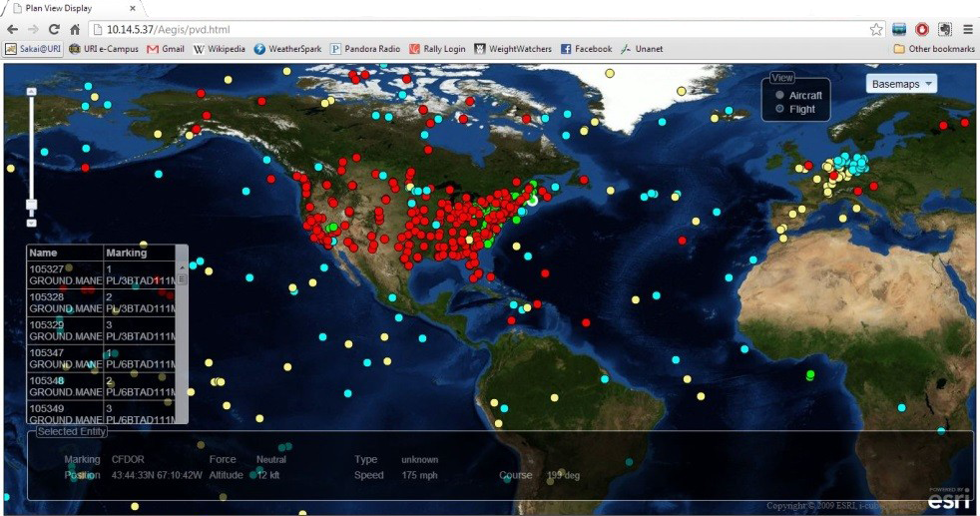
Task: Click the red circular extension icon
Action: pos(922,30)
